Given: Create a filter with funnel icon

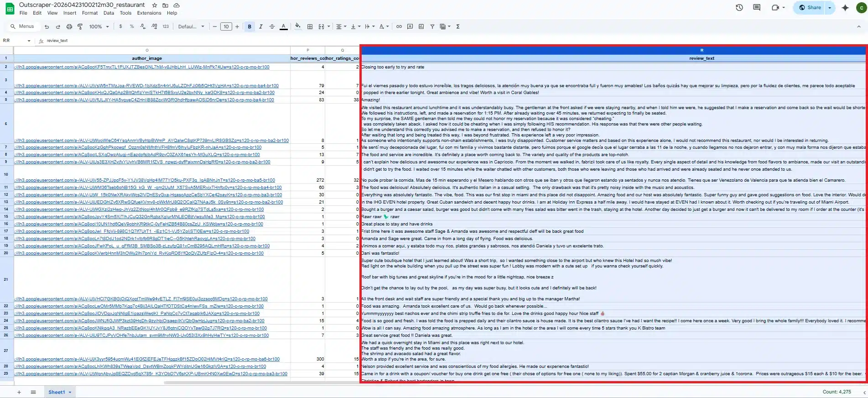Looking at the screenshot, I should [x=432, y=26].
